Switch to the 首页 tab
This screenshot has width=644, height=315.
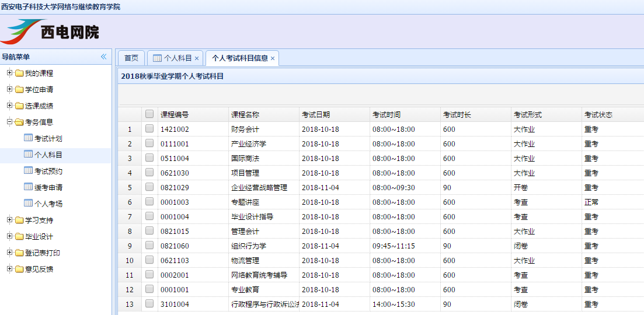(131, 58)
